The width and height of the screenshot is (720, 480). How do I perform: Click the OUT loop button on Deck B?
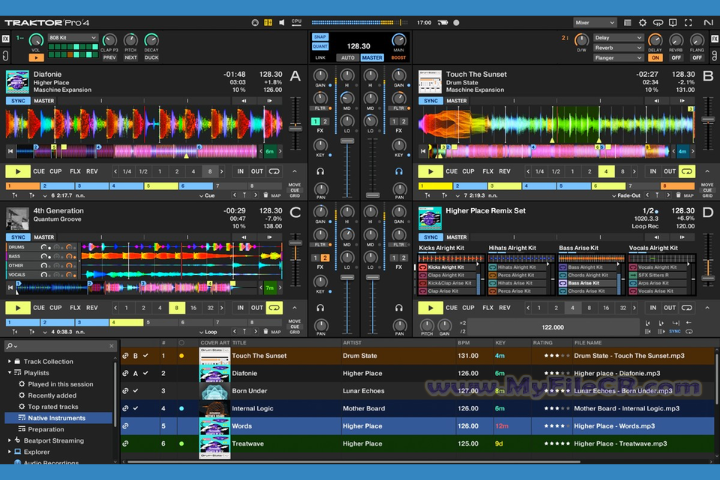coord(669,171)
